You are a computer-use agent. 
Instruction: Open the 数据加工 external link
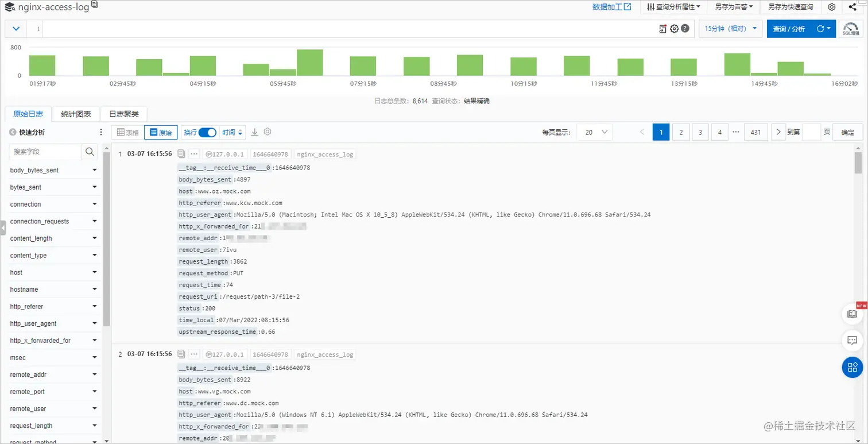click(612, 7)
